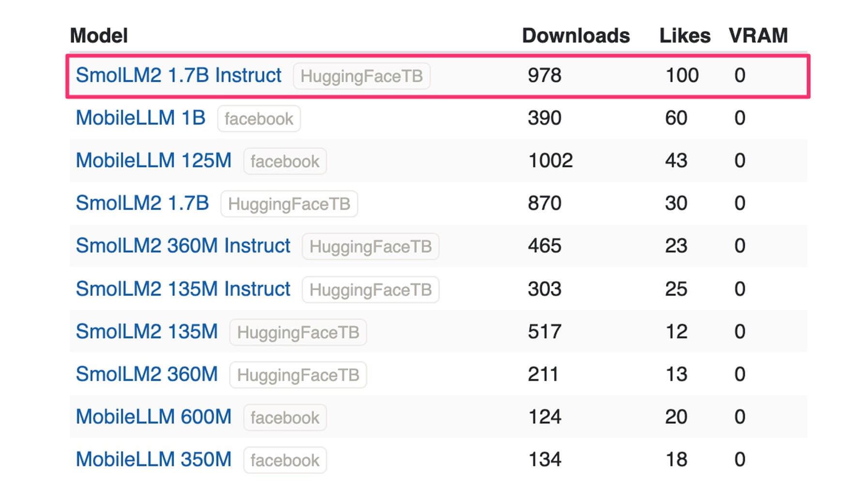Open the MobileLLM 350M model link
Image resolution: width=868 pixels, height=496 pixels.
[x=154, y=460]
